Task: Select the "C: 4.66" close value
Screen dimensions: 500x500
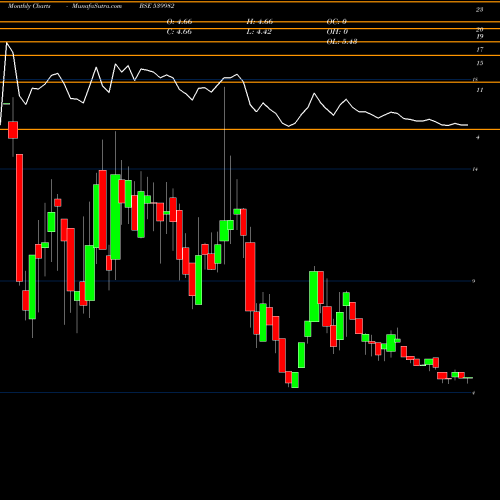Action: coord(179,32)
